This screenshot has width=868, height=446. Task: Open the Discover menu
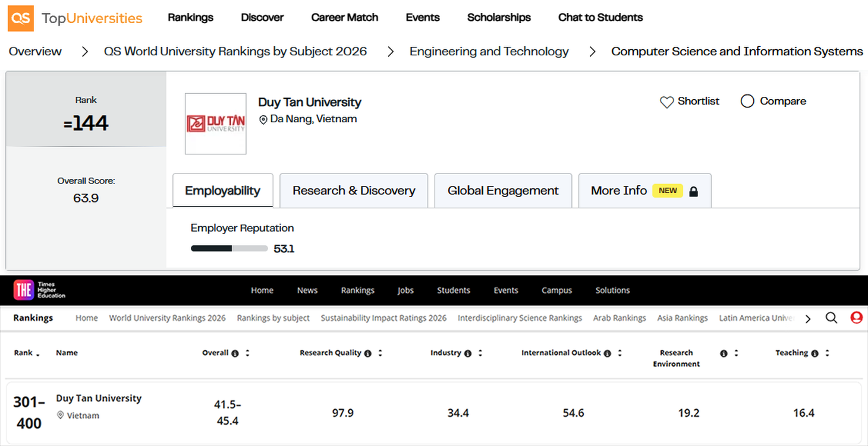point(262,18)
